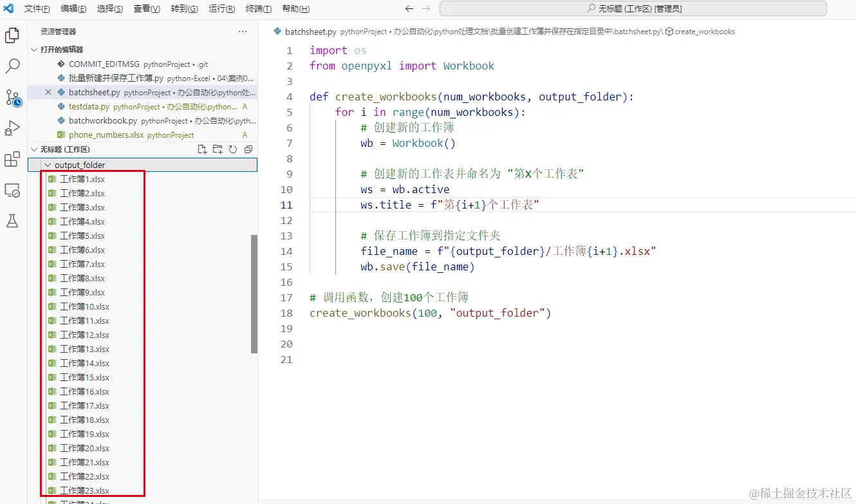Open the 终端 menu
The image size is (856, 504).
pyautogui.click(x=258, y=8)
